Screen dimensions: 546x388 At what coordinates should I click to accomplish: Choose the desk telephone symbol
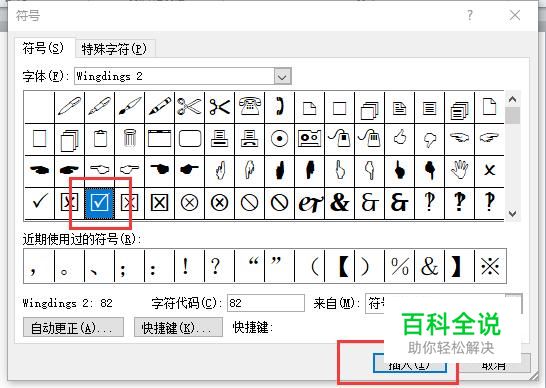pyautogui.click(x=249, y=107)
